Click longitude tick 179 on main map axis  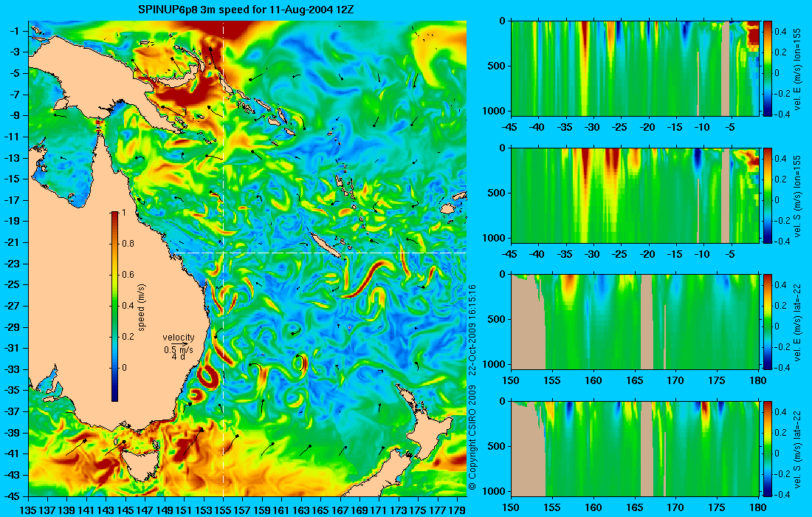(457, 510)
